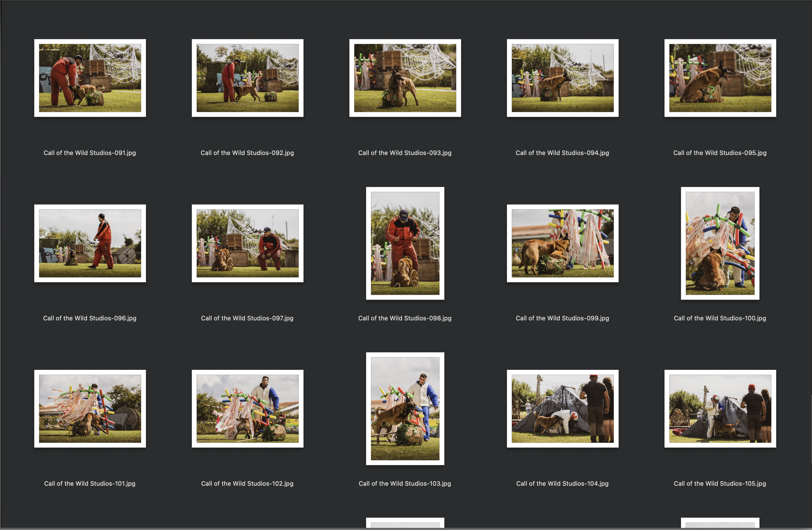Viewport: 812px width, 530px height.
Task: Select thumbnail Call of the Wild Studios-105.jpg
Action: 720,408
